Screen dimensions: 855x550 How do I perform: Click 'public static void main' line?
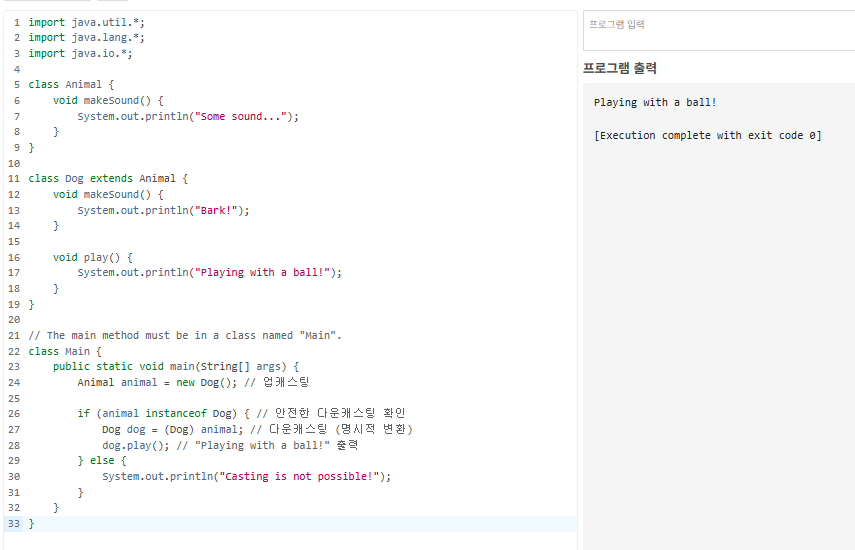click(176, 367)
